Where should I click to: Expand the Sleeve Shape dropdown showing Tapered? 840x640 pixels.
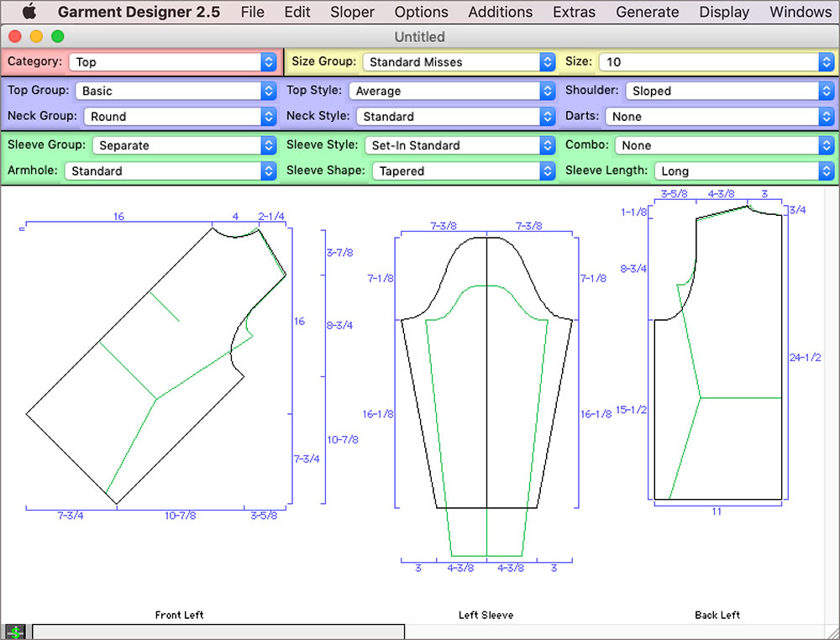[x=464, y=171]
